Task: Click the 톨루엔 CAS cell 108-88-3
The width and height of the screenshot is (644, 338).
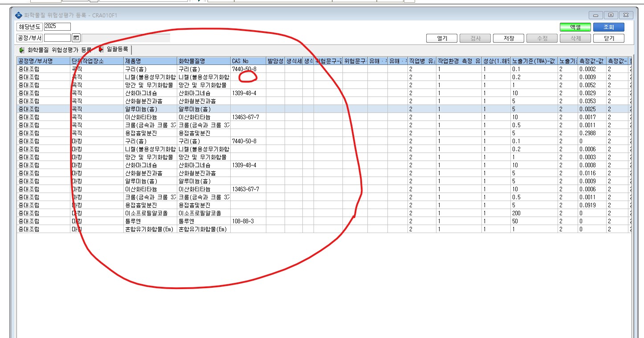Action: click(248, 221)
